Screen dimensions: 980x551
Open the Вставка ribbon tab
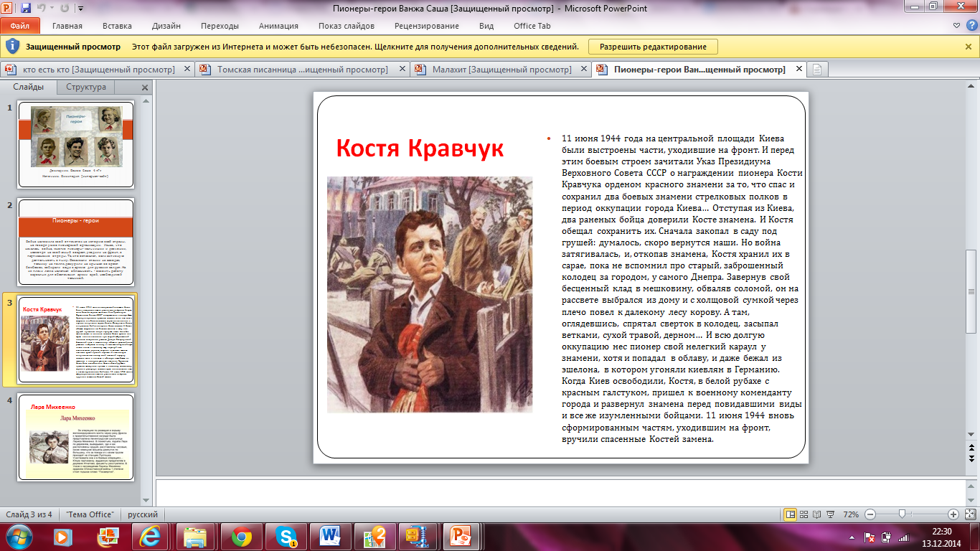(x=117, y=26)
